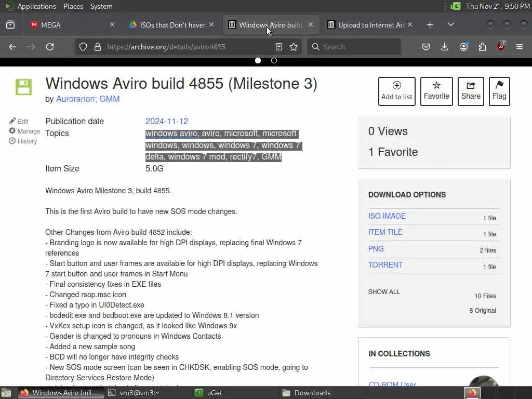Viewport: 532px width, 399px height.
Task: Open the System menu
Action: point(101,6)
